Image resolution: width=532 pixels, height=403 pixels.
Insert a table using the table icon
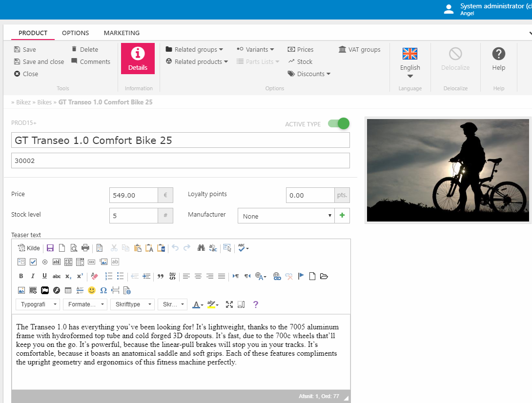68,290
